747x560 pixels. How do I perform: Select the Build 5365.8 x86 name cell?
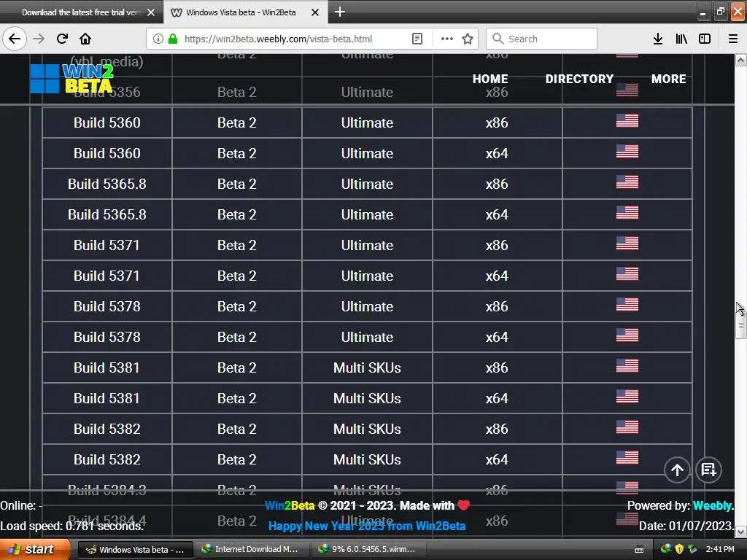click(107, 184)
